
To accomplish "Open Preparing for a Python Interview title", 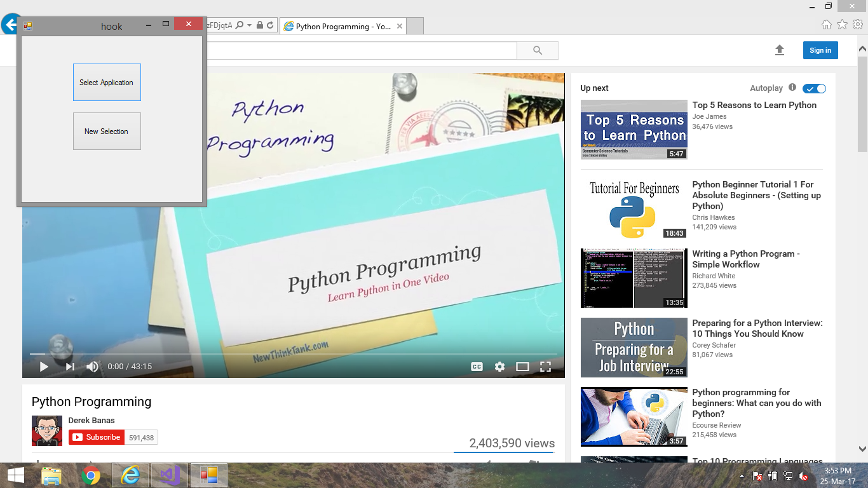I will [x=757, y=329].
